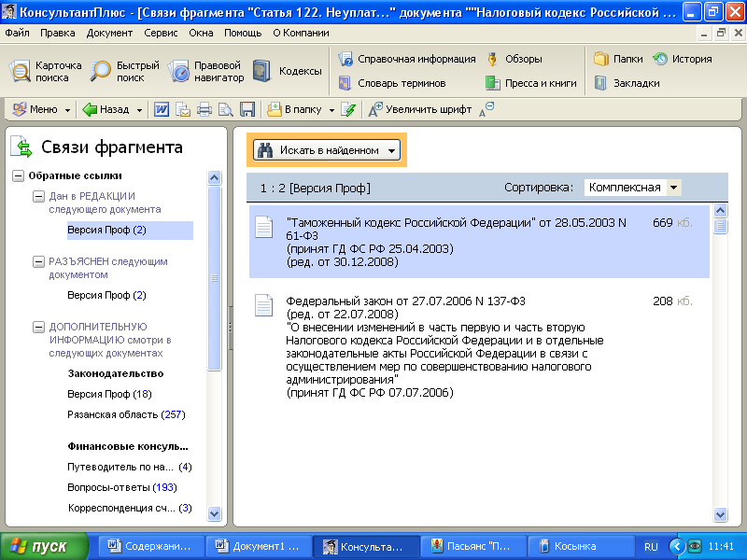Select Версия Проф (2) under Дан в РЕДАКЦИИ
The width and height of the screenshot is (747, 560).
point(130,230)
